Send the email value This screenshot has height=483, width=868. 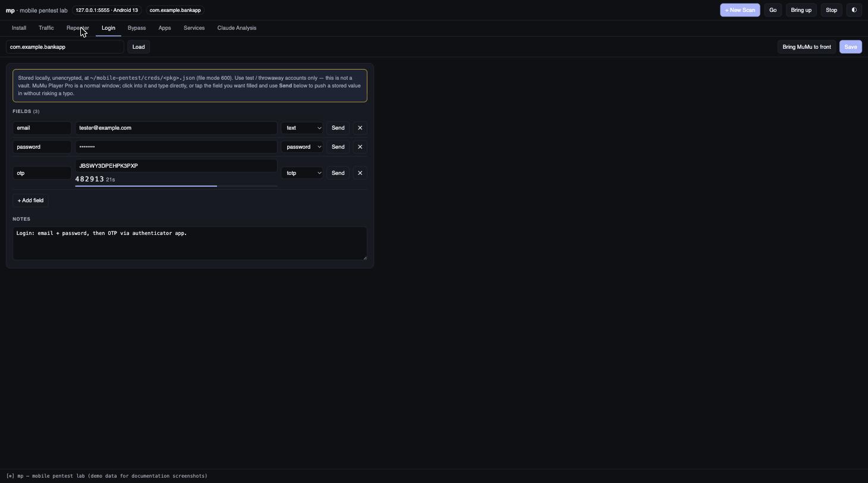click(338, 128)
